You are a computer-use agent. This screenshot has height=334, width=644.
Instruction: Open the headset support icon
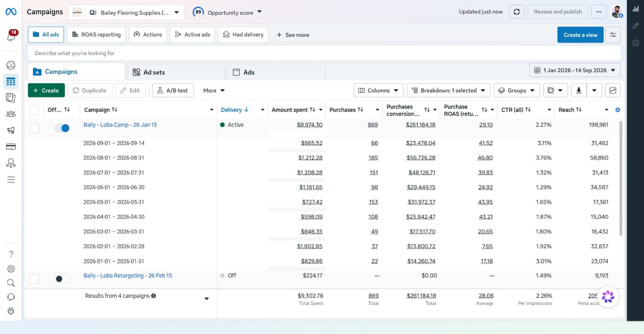(11, 297)
